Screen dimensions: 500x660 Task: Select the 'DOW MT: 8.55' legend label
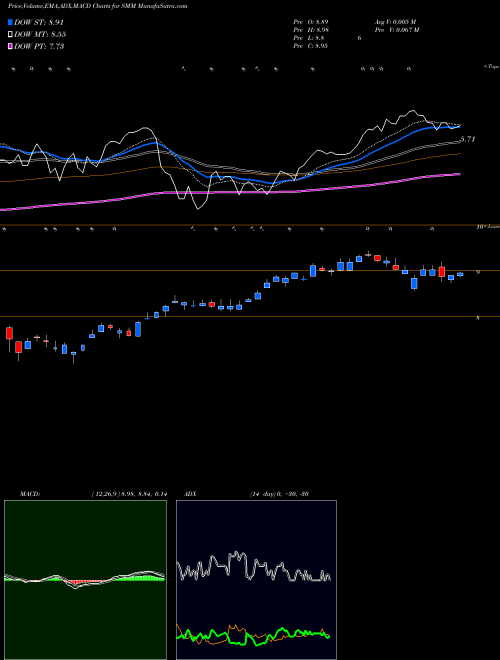40,35
